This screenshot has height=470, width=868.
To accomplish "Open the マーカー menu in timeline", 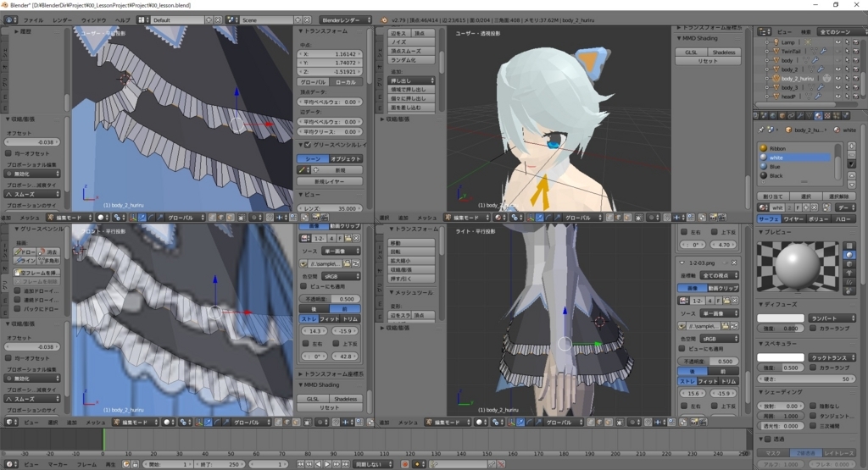I will [58, 464].
